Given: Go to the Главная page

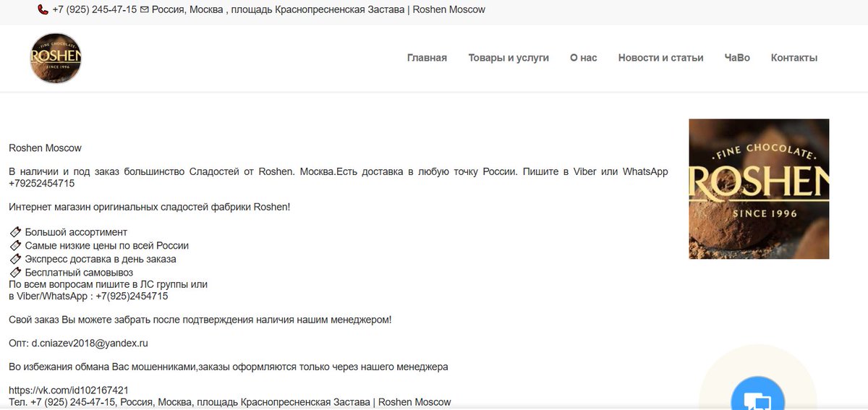Looking at the screenshot, I should tap(427, 58).
